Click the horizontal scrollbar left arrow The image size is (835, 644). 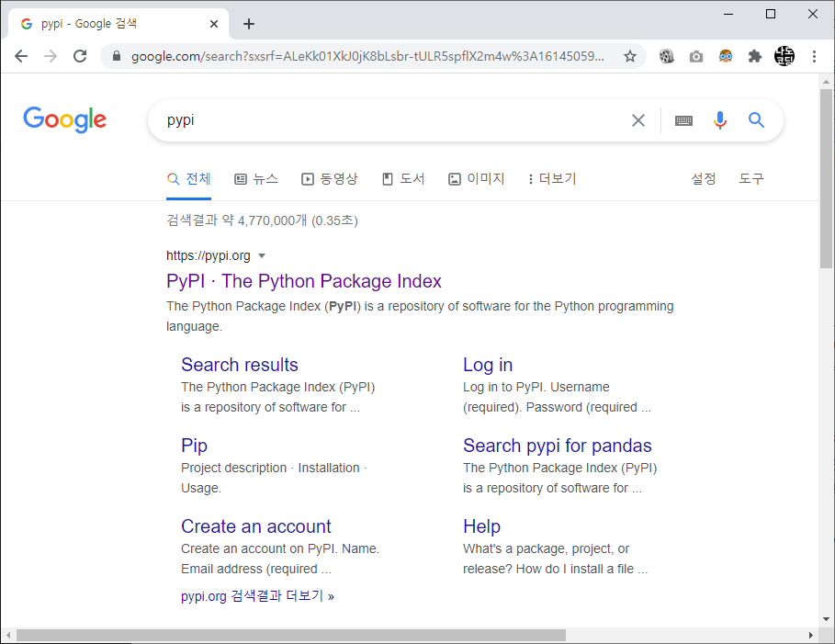click(x=8, y=636)
